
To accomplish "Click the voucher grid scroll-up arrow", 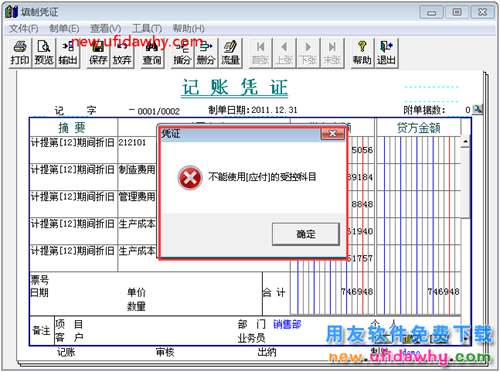I will pos(465,142).
